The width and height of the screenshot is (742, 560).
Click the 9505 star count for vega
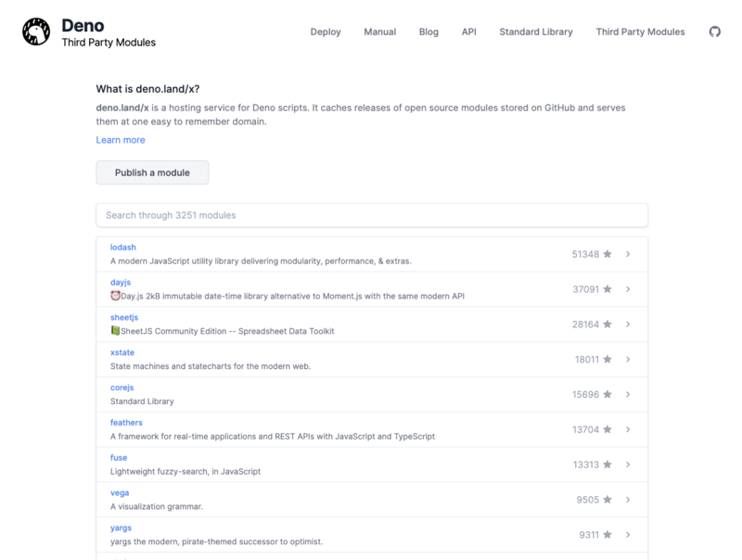588,500
